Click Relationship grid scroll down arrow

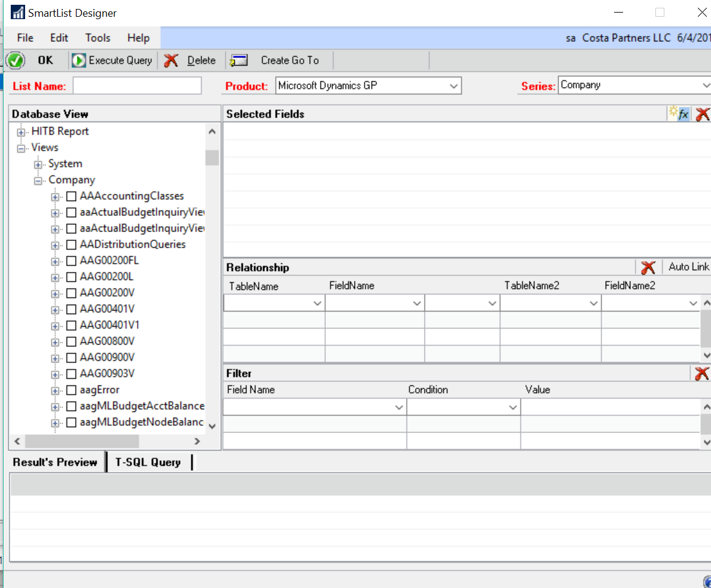coord(706,355)
